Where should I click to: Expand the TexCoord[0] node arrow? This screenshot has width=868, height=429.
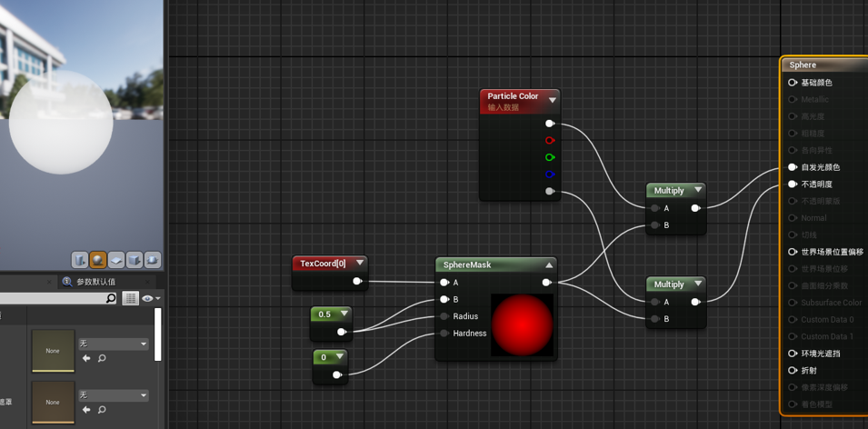point(360,264)
